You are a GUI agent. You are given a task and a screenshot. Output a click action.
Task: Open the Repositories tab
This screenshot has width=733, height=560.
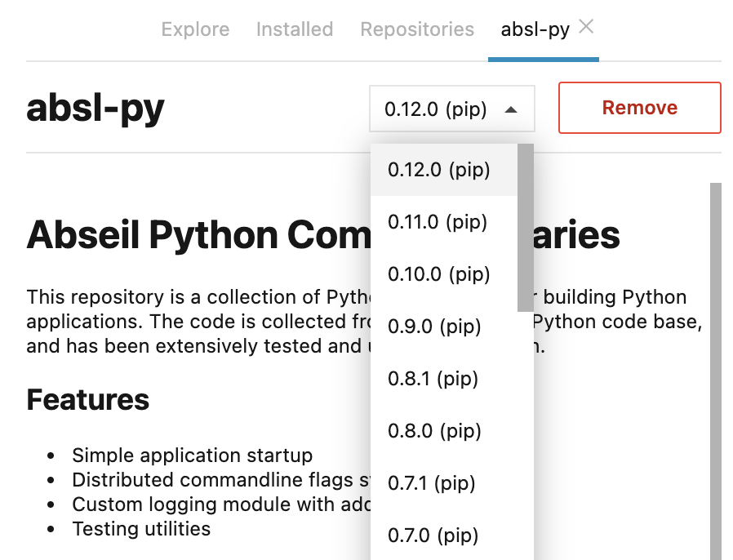coord(417,29)
